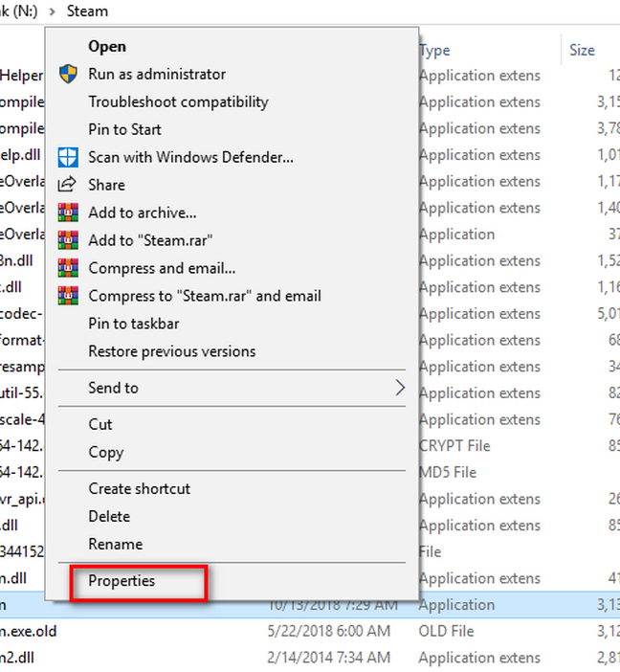Screen dimensions: 620x672
Task: Click breadcrumb chevron before Steam
Action: point(53,11)
